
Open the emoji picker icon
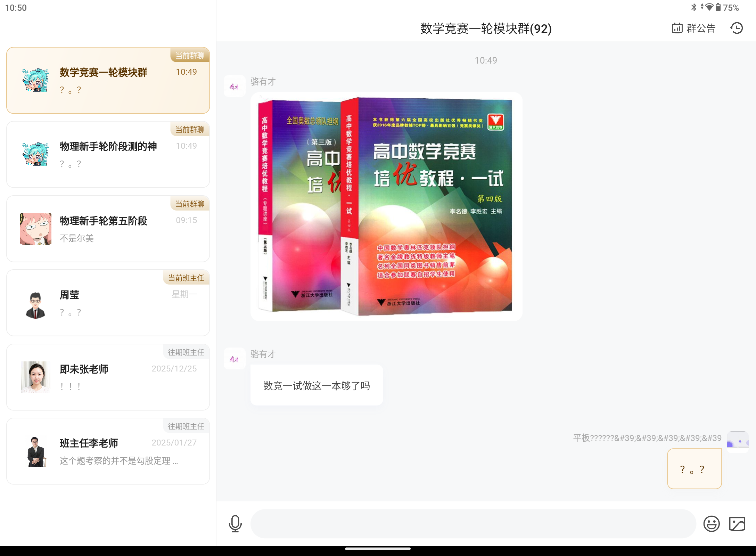711,524
